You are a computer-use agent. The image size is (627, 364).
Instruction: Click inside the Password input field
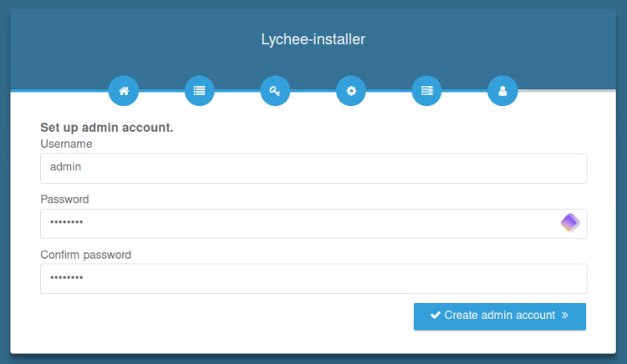pyautogui.click(x=297, y=223)
